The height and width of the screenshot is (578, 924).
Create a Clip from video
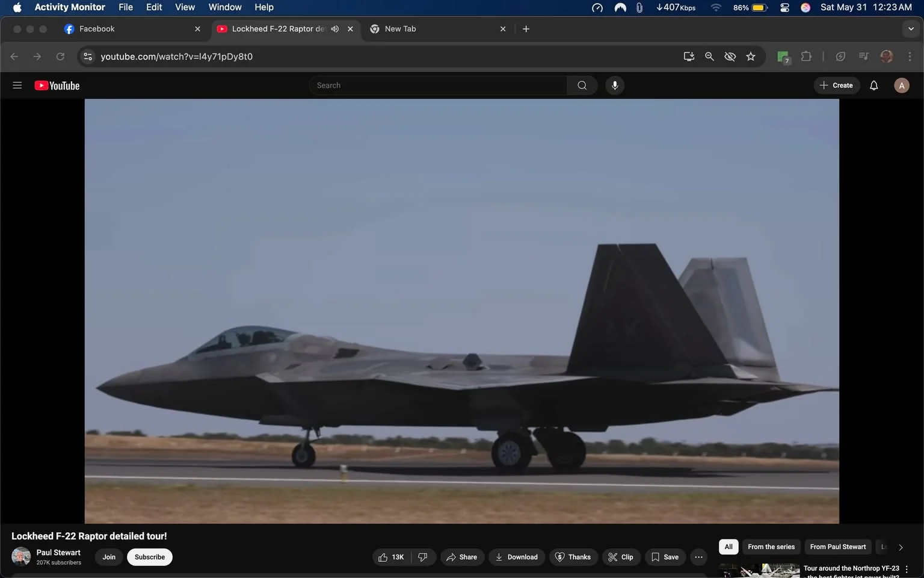621,557
